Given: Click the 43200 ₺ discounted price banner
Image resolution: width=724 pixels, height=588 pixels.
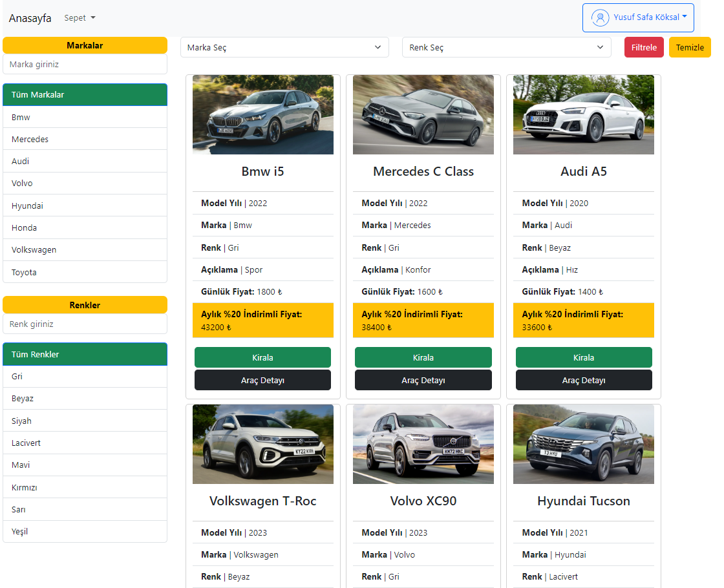Looking at the screenshot, I should (x=262, y=320).
